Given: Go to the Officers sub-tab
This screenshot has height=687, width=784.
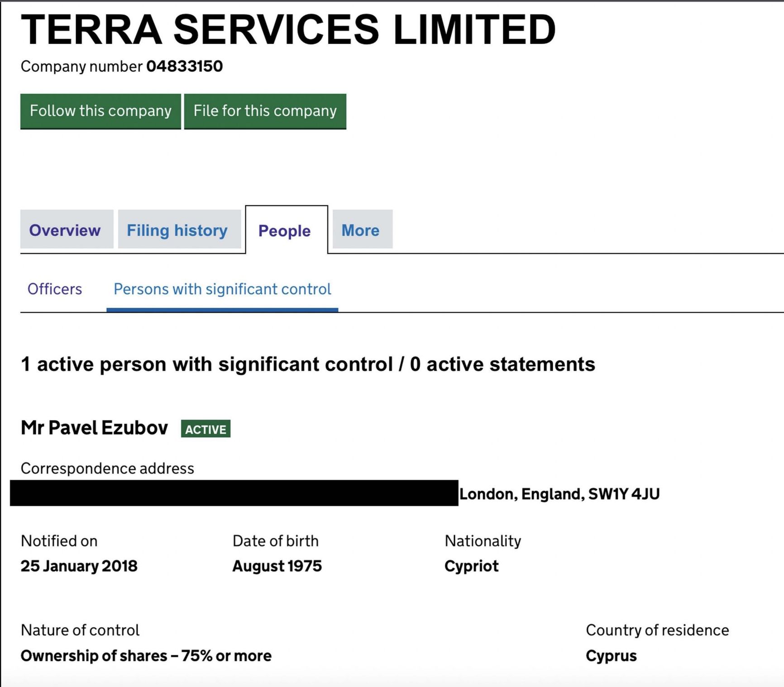Looking at the screenshot, I should pos(55,289).
